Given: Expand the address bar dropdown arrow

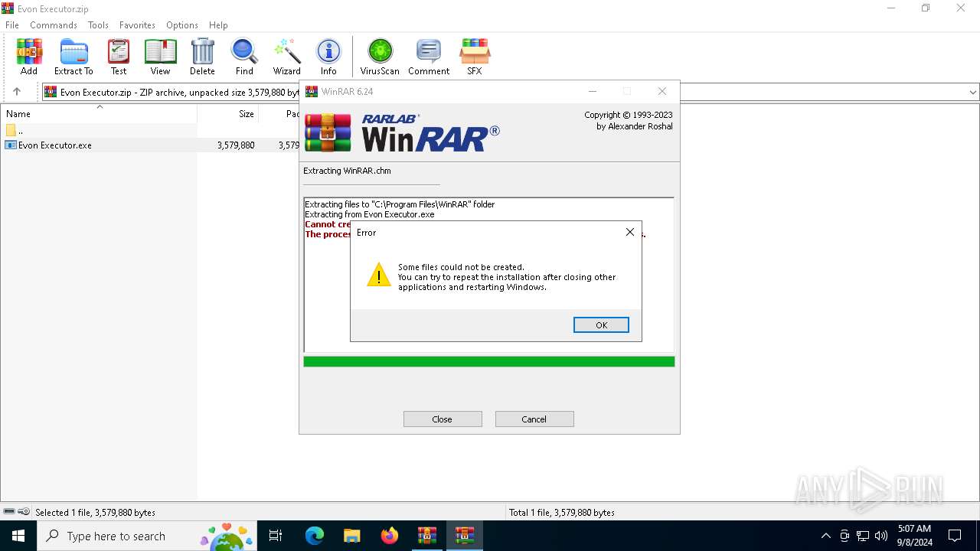Looking at the screenshot, I should click(972, 92).
